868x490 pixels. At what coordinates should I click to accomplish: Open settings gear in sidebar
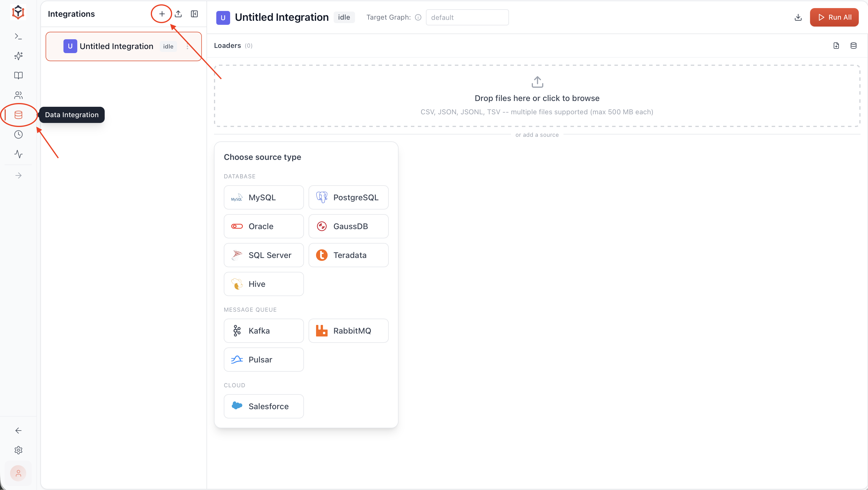(18, 450)
